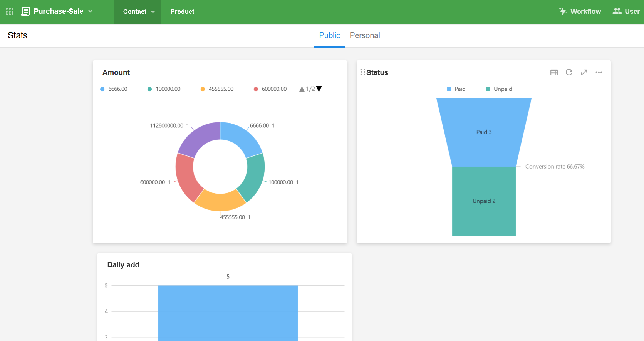Expand the Status chart to fullscreen
Screen dimensions: 644x341
click(x=584, y=72)
